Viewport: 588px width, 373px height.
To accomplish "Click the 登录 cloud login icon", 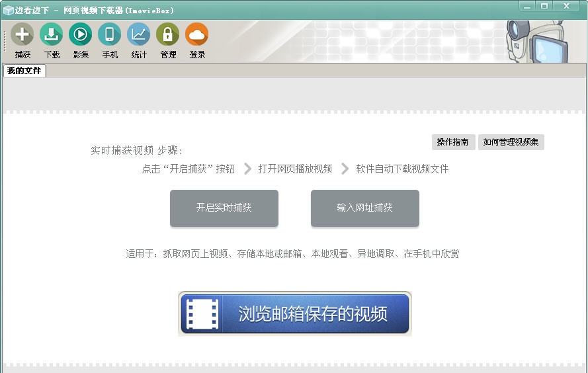I will click(196, 34).
